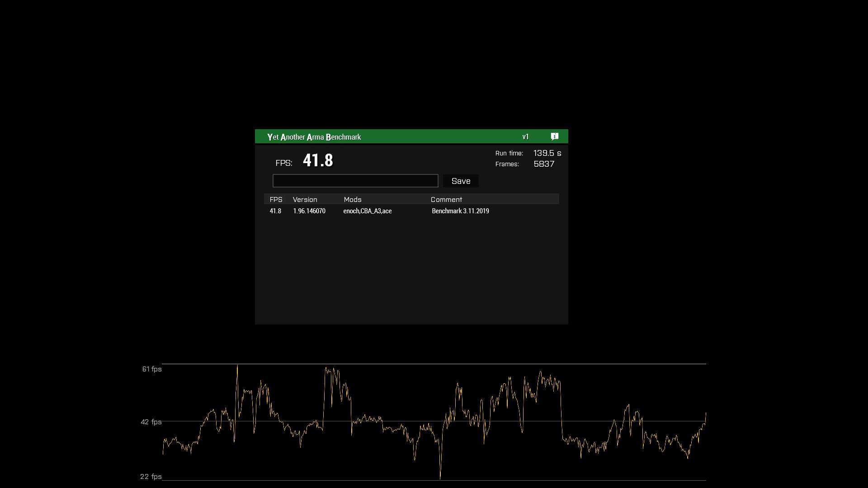Click the 42 fps graph axis label
Screen dimensions: 868x488
[151, 422]
